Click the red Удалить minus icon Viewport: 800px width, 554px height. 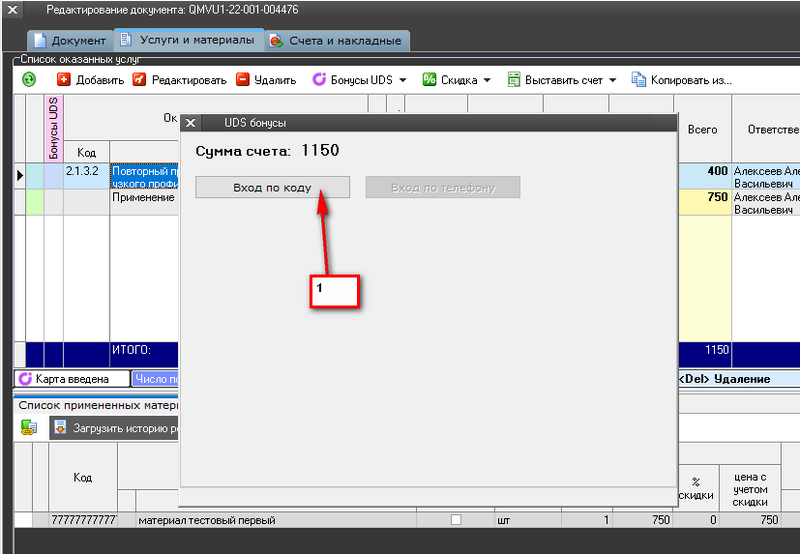242,79
